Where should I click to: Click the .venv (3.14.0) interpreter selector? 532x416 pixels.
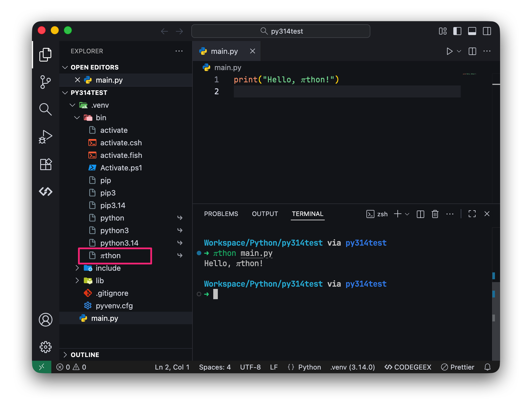point(352,367)
